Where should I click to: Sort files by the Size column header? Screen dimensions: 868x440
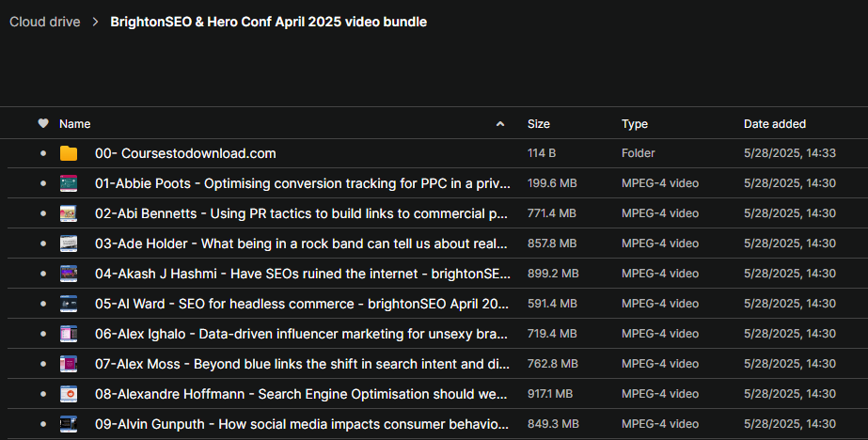pyautogui.click(x=539, y=124)
